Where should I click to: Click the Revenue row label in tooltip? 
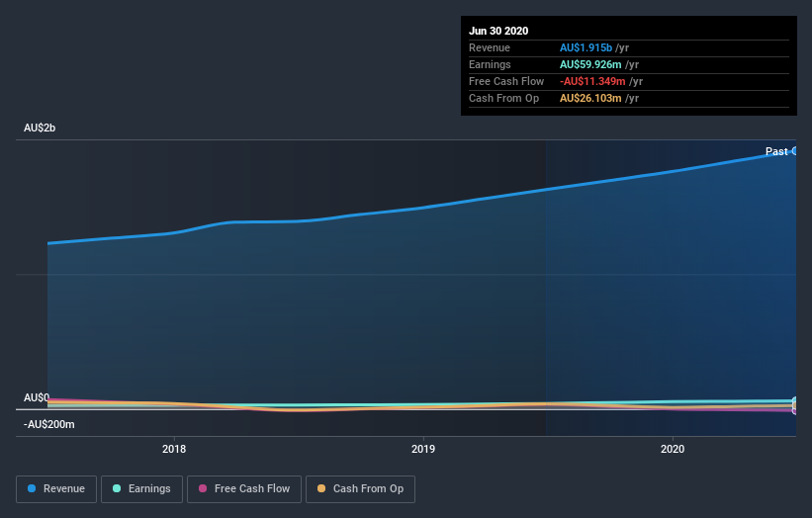[490, 47]
